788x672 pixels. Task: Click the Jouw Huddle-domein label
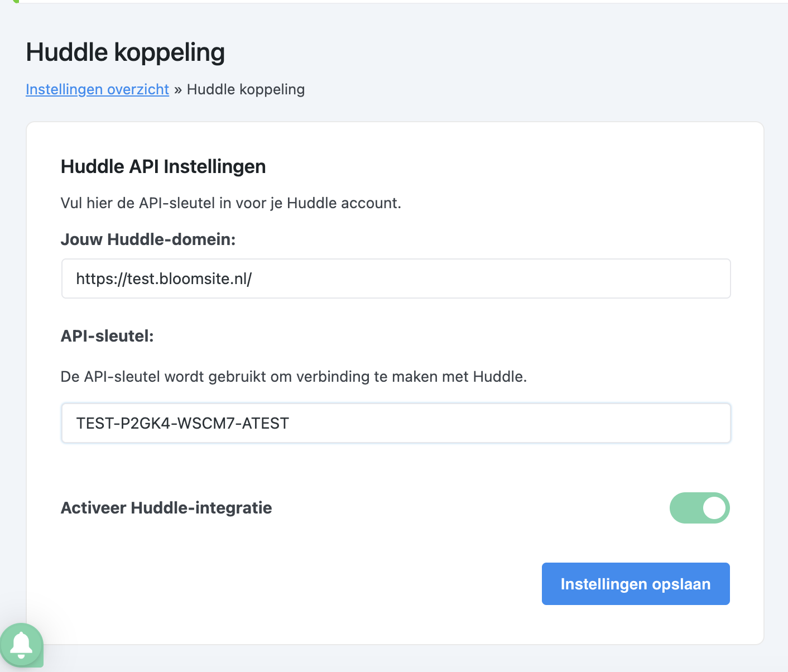point(148,239)
